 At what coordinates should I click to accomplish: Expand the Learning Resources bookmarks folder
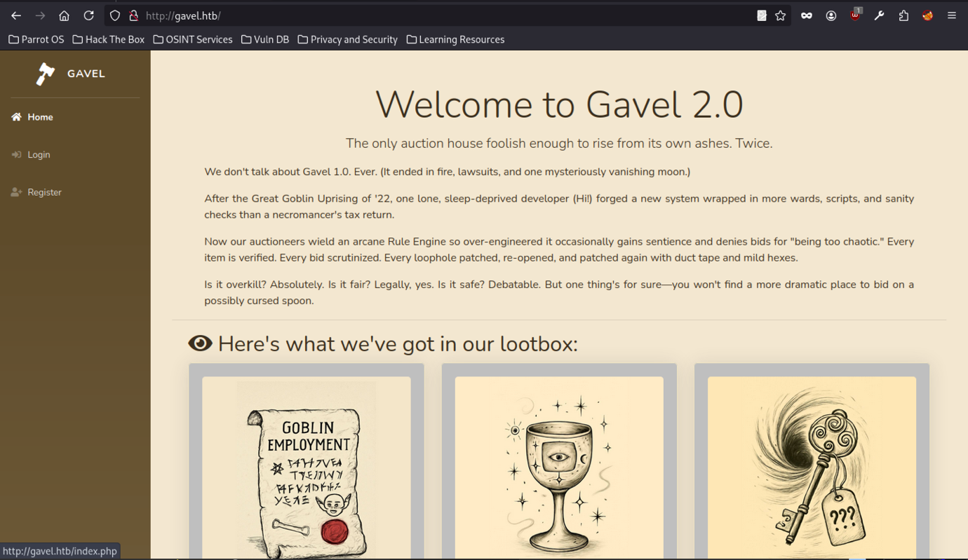[455, 39]
